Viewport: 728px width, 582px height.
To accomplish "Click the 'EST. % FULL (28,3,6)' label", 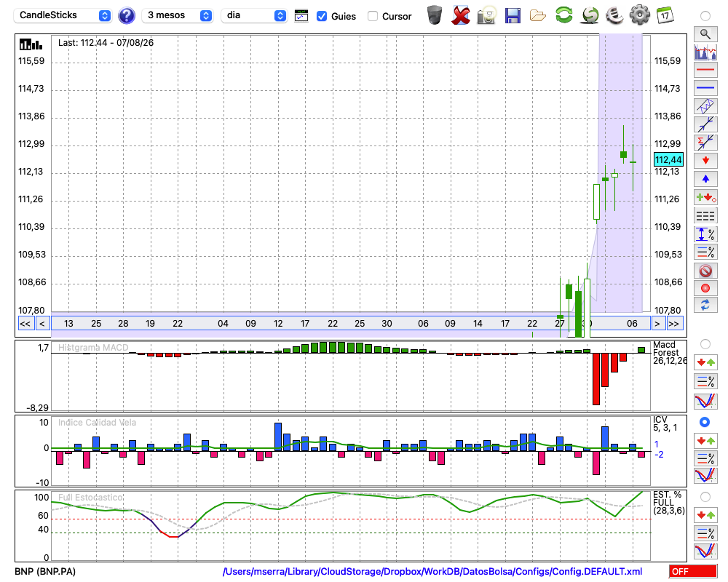I will [668, 503].
